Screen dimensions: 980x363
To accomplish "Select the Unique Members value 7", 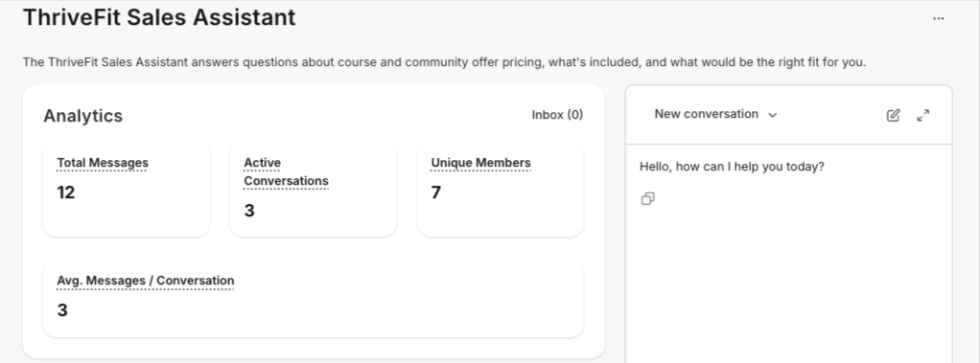I will (x=435, y=193).
